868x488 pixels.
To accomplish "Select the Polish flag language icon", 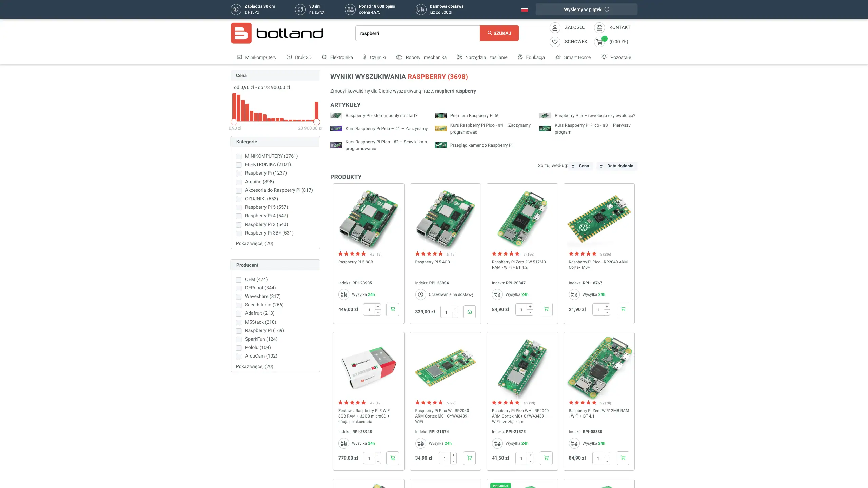I will coord(525,9).
